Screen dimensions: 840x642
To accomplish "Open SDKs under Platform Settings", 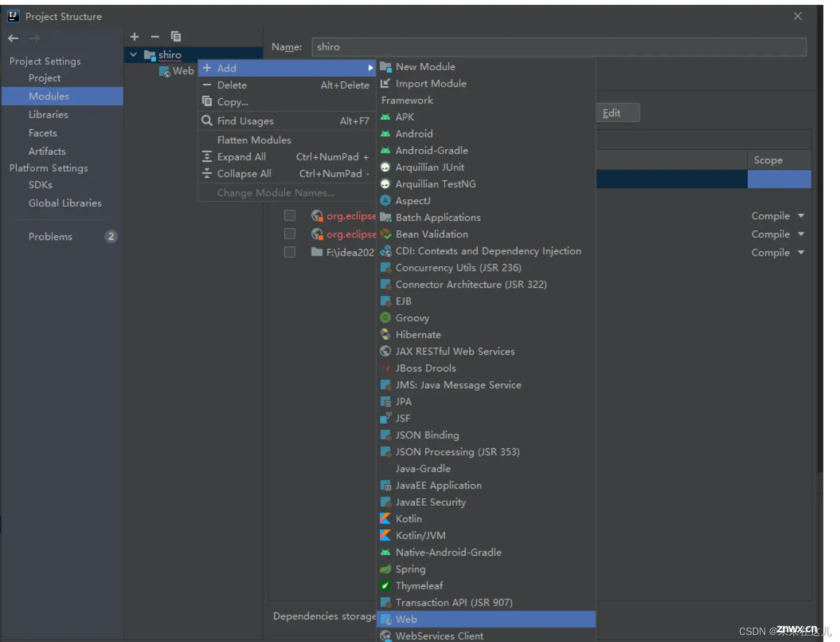I will pyautogui.click(x=40, y=185).
